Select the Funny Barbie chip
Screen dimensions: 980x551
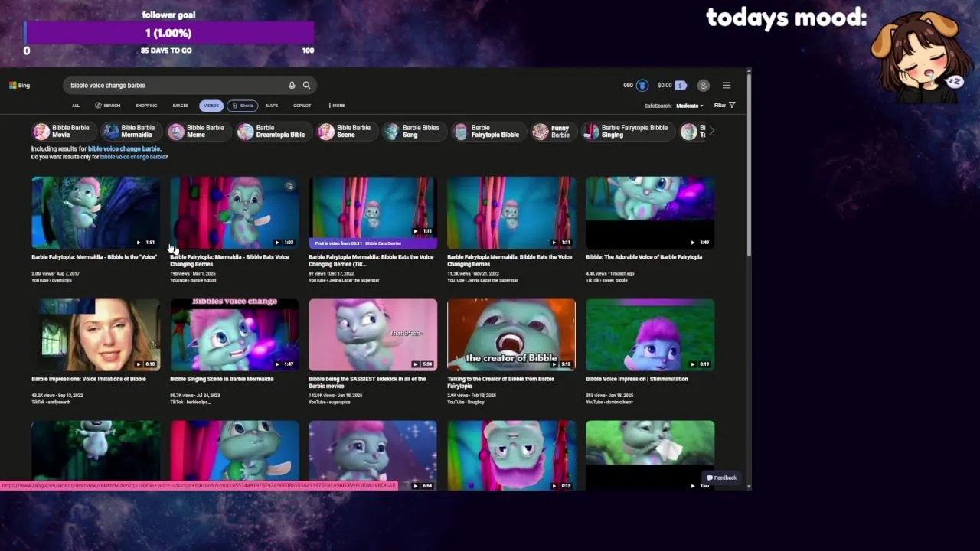(553, 132)
